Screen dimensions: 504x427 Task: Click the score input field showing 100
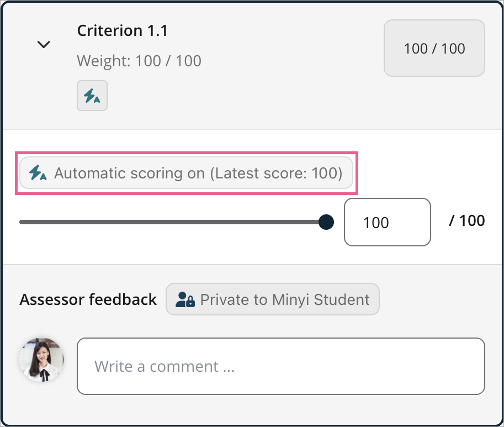[x=388, y=222]
